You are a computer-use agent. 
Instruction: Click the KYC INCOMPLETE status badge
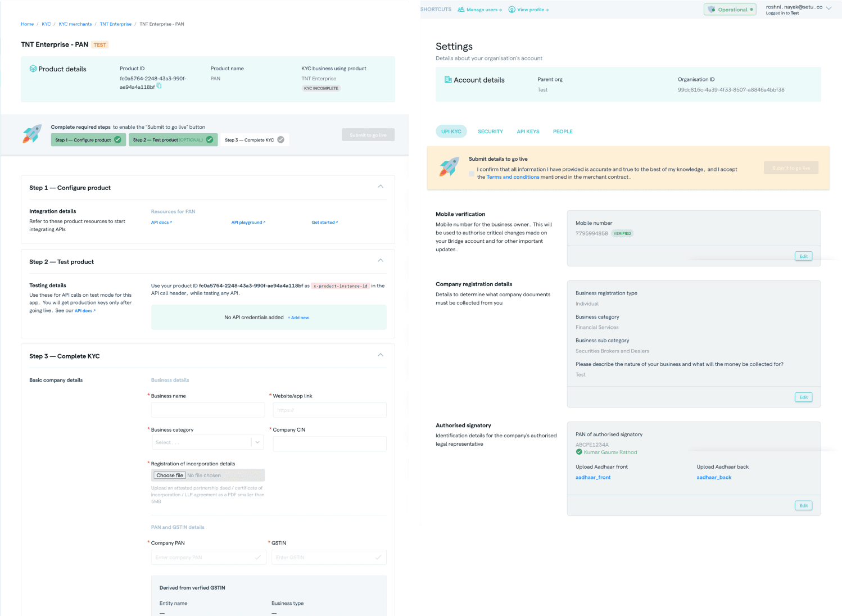[322, 88]
